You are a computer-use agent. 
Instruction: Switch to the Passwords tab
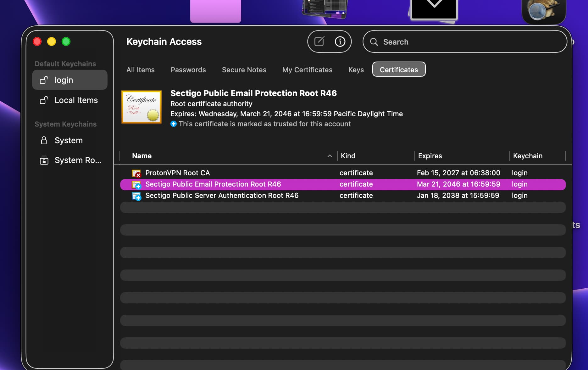pyautogui.click(x=188, y=70)
